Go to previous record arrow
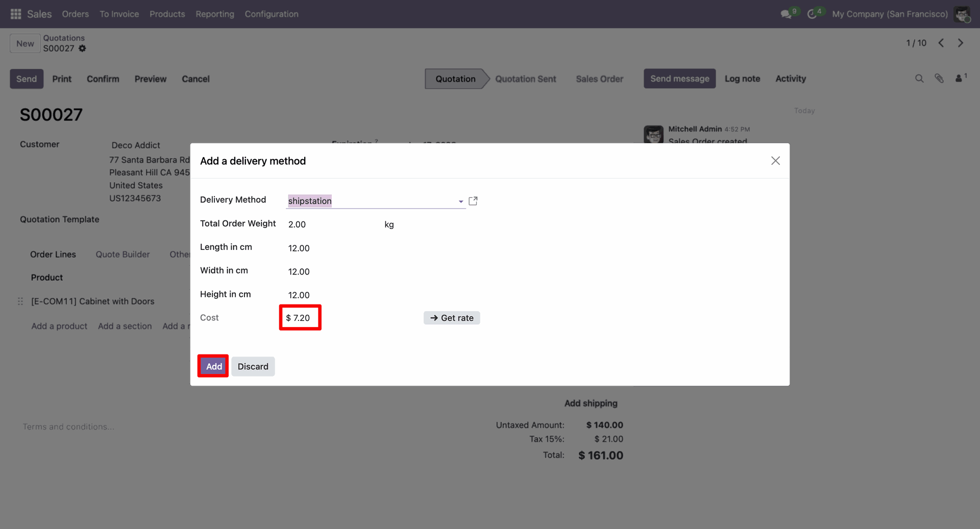The height and width of the screenshot is (529, 980). (x=941, y=43)
